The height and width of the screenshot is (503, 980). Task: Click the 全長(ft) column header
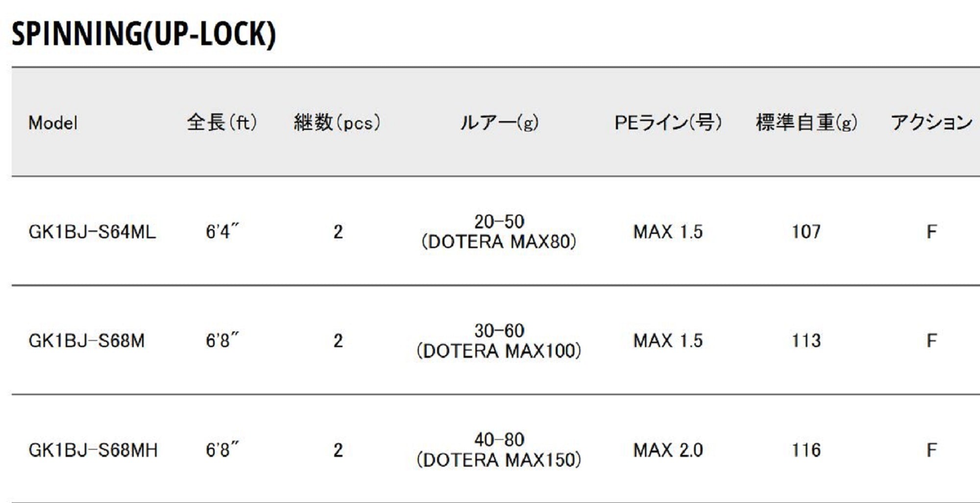pos(222,122)
